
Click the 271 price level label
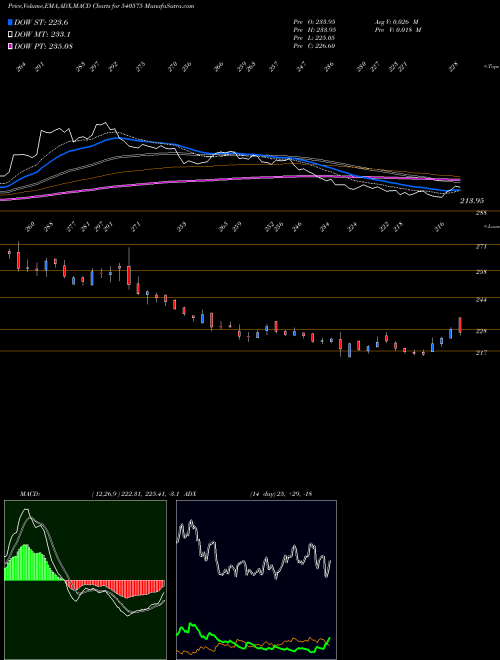481,247
